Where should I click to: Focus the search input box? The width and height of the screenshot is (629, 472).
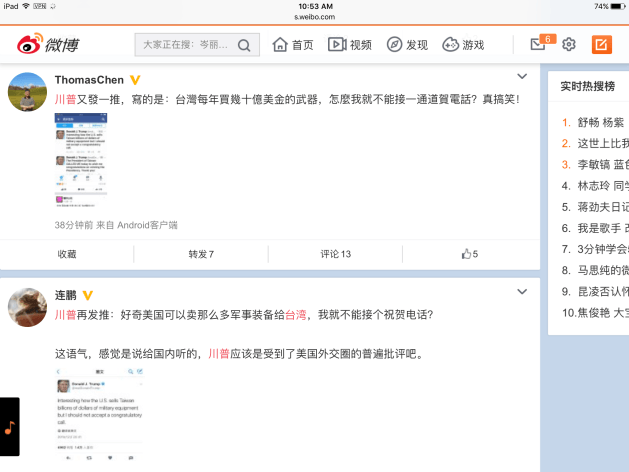click(x=197, y=45)
